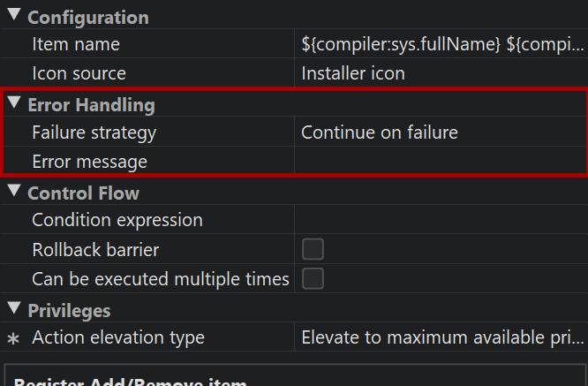Select the Icon source property label
Screen dimensions: 588x386
[79, 73]
